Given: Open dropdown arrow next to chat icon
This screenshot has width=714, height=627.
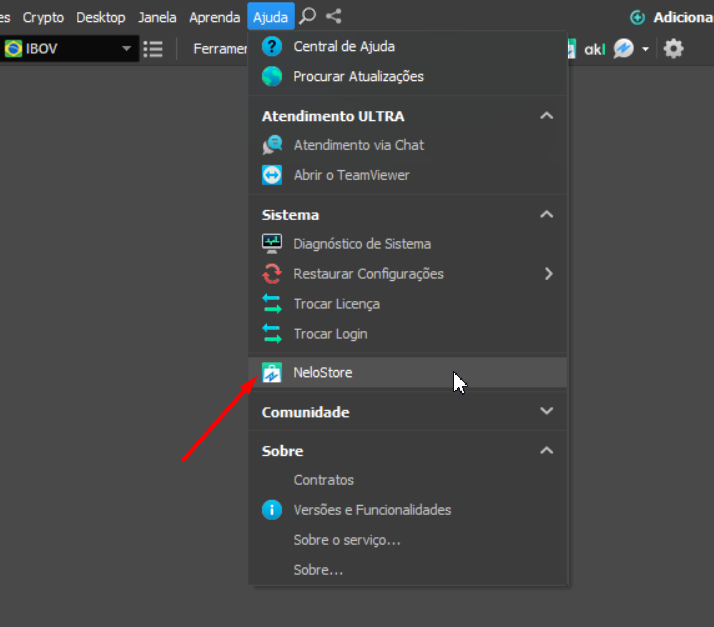Looking at the screenshot, I should pos(645,49).
